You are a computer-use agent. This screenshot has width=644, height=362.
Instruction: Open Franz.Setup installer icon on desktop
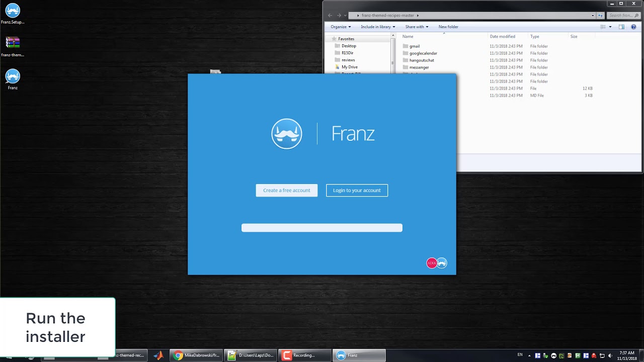click(13, 14)
